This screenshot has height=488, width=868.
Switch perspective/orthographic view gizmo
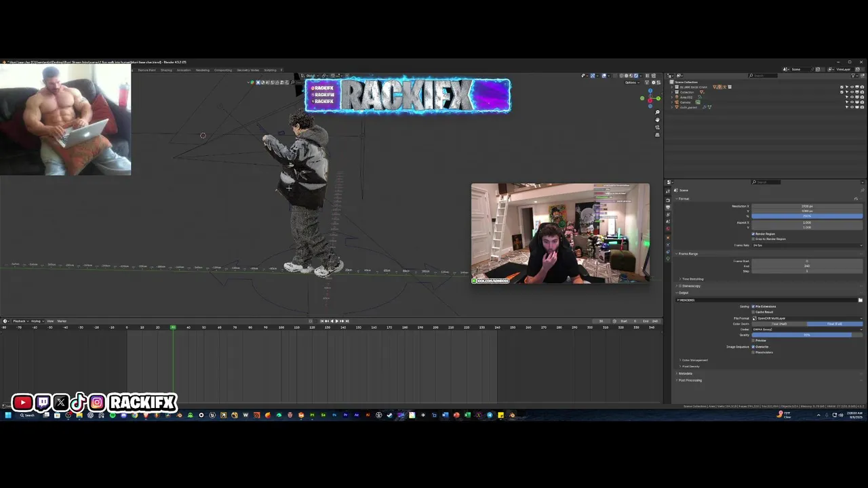click(657, 135)
